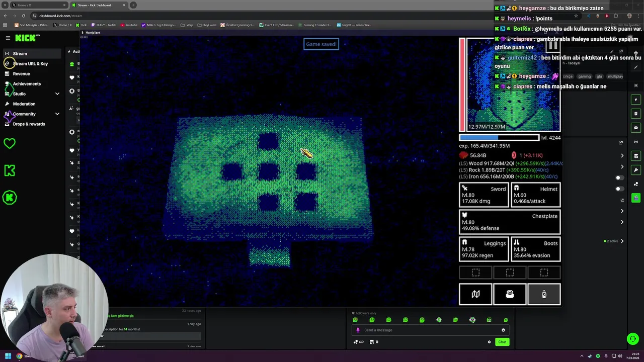Viewport: 644px width, 362px height.
Task: Open the Helmet equipment card
Action: tap(536, 195)
